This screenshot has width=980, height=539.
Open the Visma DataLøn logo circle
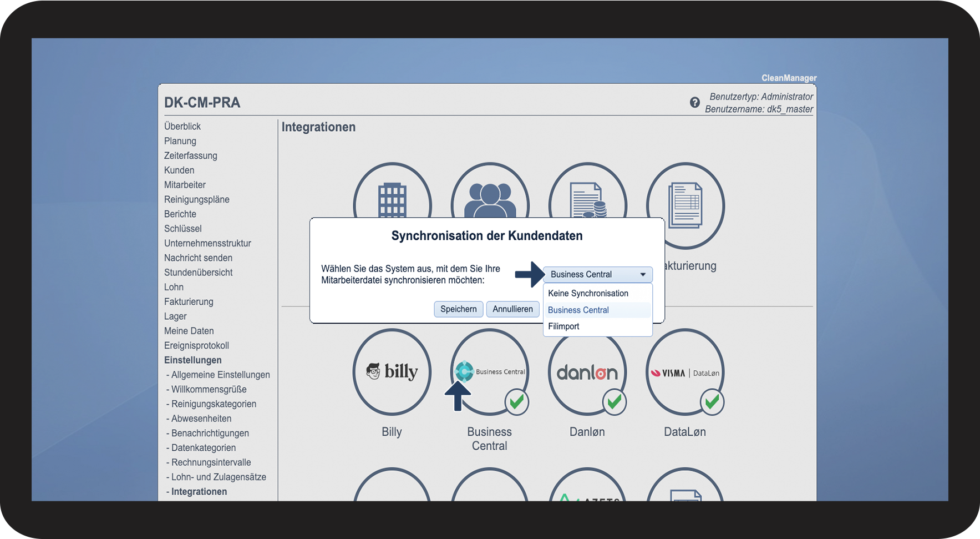tap(686, 372)
